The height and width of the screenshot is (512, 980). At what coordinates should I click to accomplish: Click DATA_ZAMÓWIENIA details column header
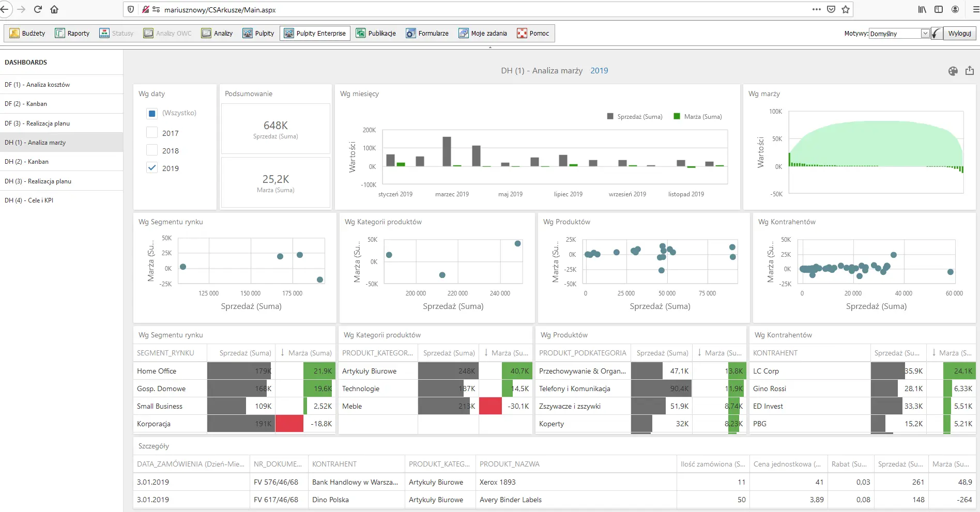click(191, 464)
